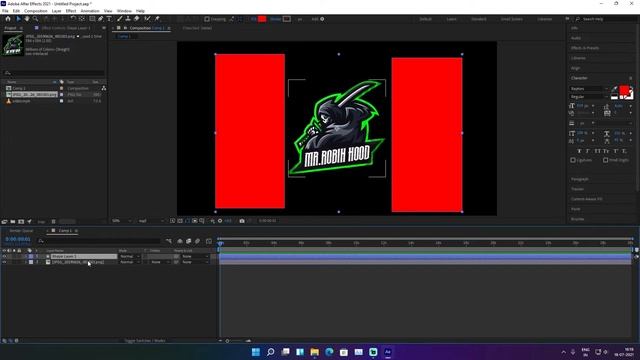This screenshot has width=640, height=360.
Task: Click the timeline layer search field
Action: click(100, 241)
